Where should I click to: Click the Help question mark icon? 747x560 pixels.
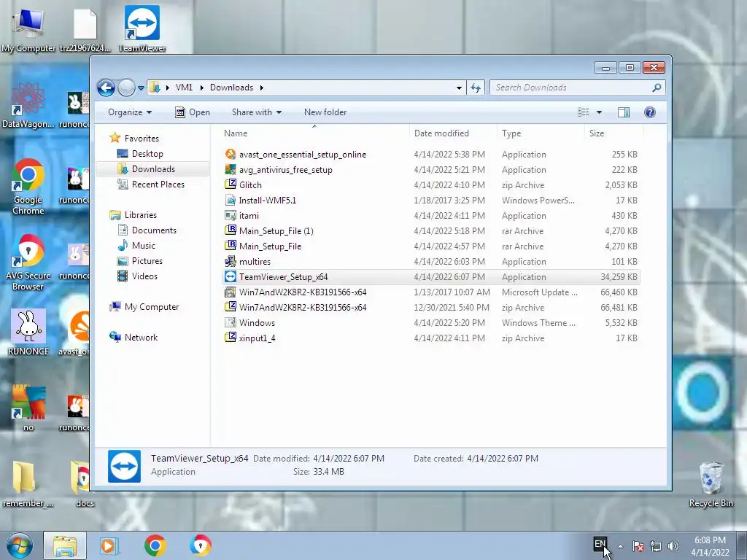(650, 112)
